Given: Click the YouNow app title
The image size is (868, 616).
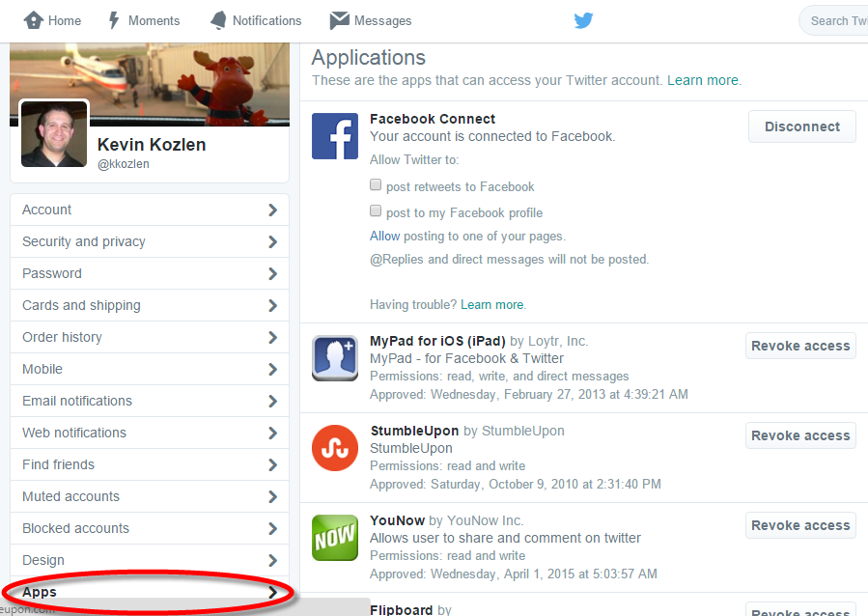Looking at the screenshot, I should click(397, 520).
